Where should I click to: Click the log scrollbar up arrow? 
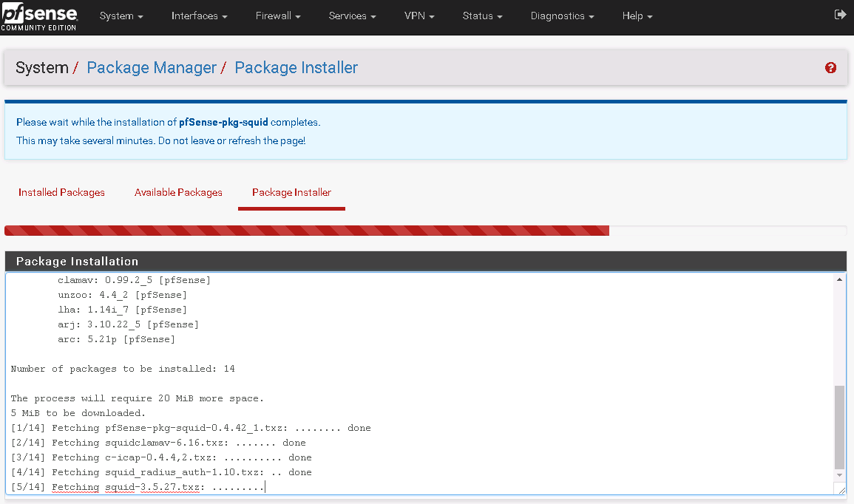point(839,279)
